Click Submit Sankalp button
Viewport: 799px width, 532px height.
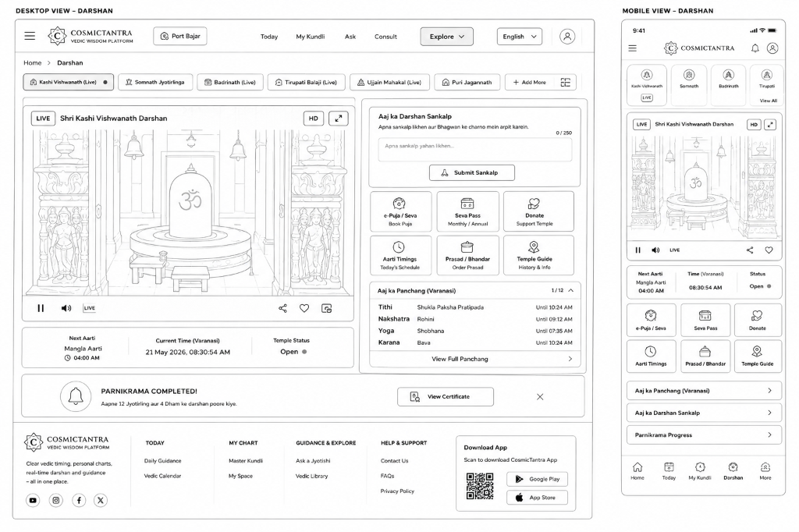[x=472, y=172]
